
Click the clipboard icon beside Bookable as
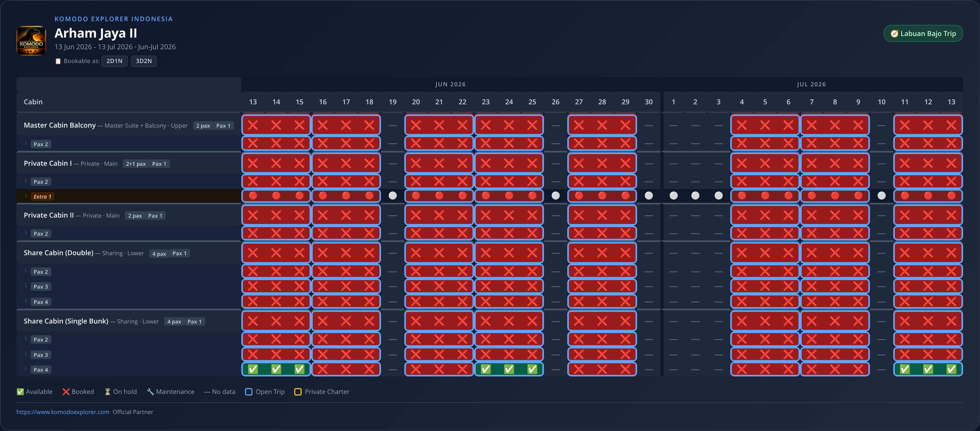pos(58,61)
